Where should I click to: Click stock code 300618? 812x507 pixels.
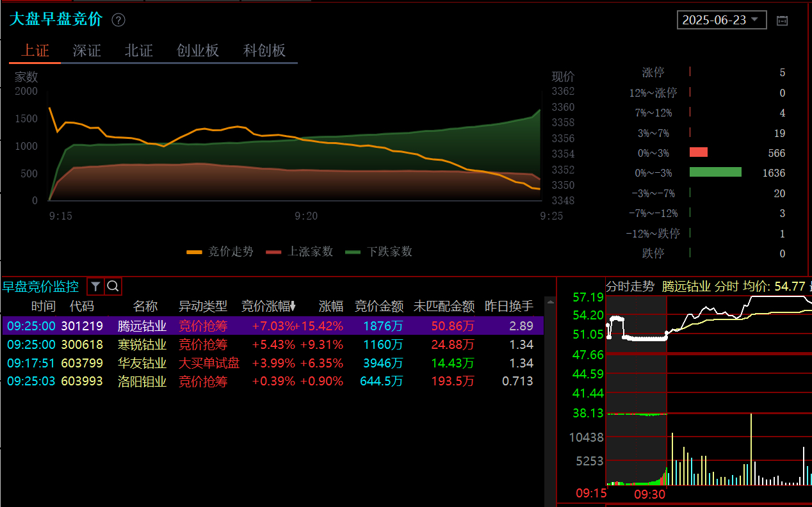tap(82, 344)
